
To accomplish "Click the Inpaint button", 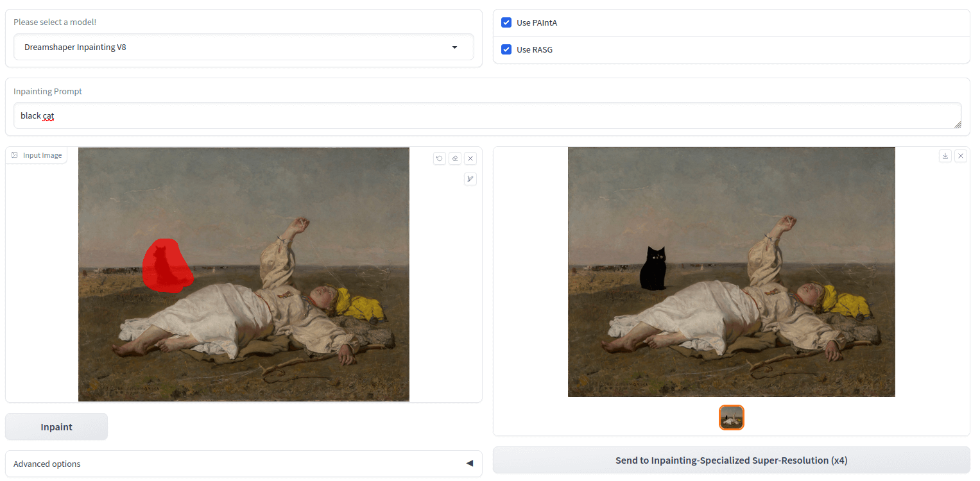I will (x=56, y=427).
